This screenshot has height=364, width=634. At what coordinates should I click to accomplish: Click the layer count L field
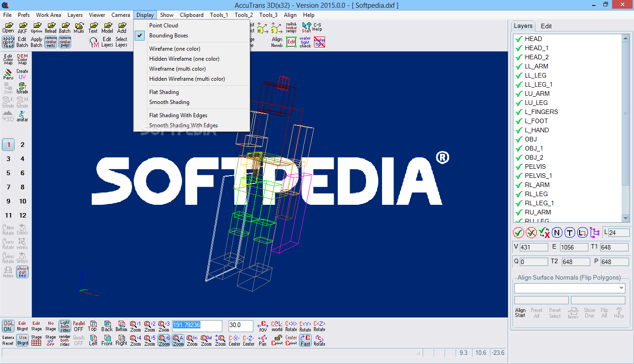click(x=618, y=233)
